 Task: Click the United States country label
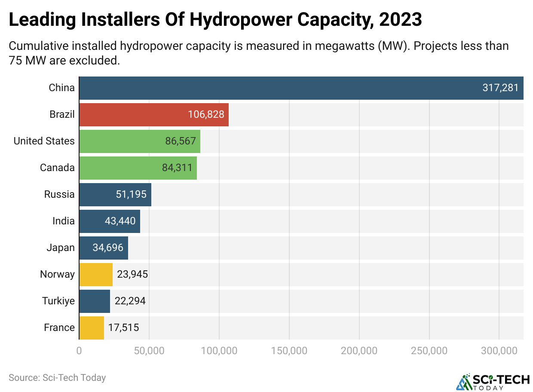coord(44,141)
